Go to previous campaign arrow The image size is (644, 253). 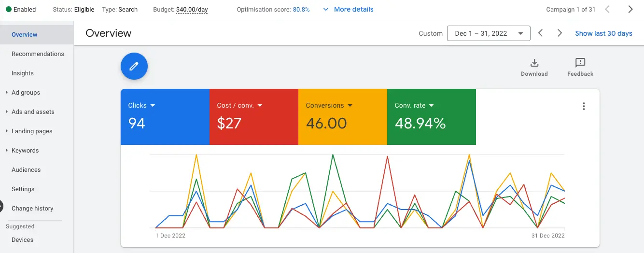pyautogui.click(x=607, y=9)
